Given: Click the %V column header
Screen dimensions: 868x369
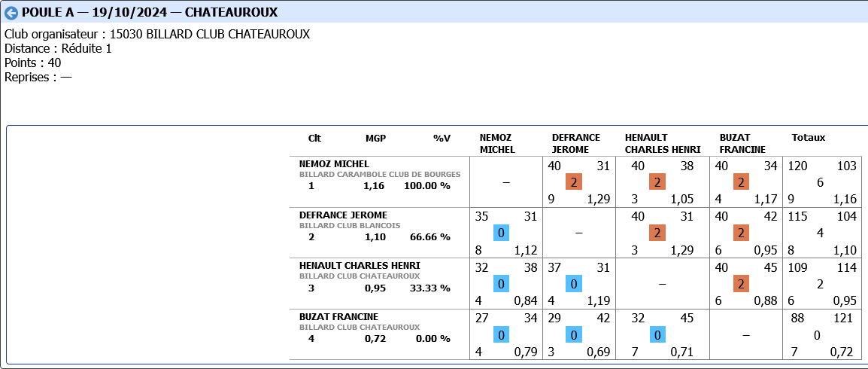Looking at the screenshot, I should pos(442,138).
